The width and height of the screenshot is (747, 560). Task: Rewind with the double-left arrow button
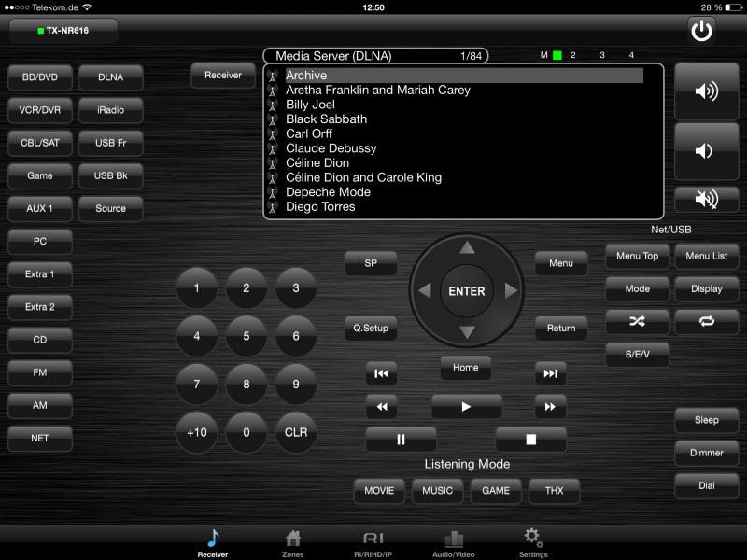(x=381, y=407)
